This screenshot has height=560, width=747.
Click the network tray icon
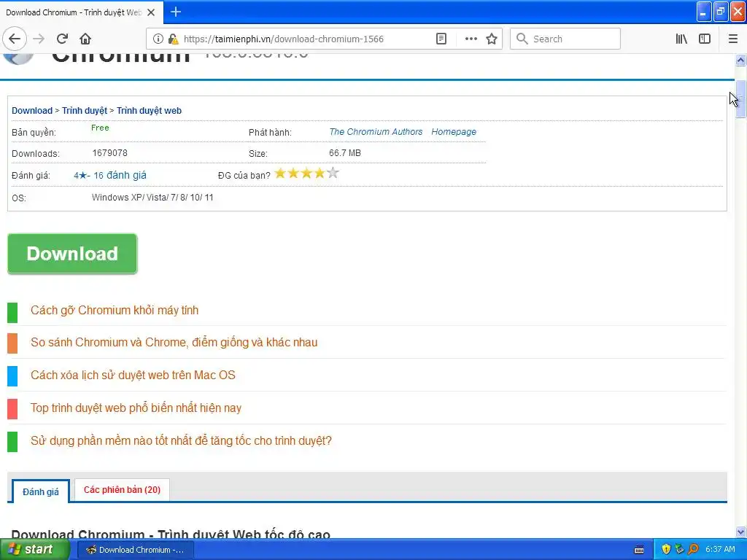coord(679,550)
